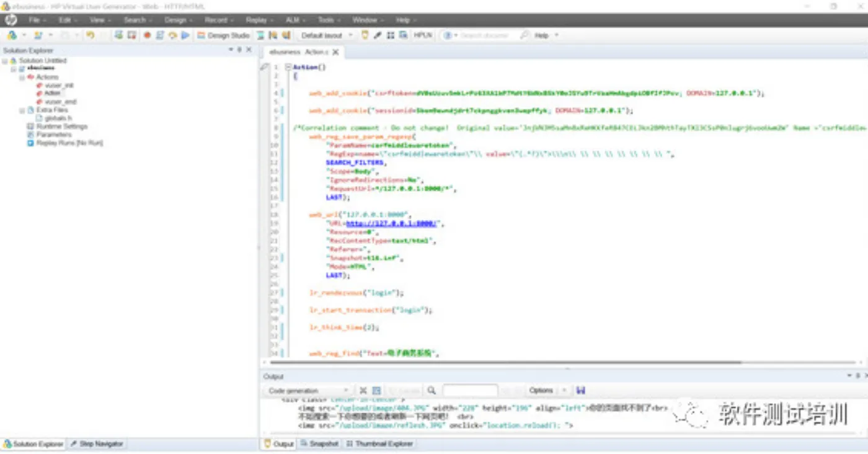Collapse the Extra Files tree node
Screen dimensions: 868x454
[21, 110]
